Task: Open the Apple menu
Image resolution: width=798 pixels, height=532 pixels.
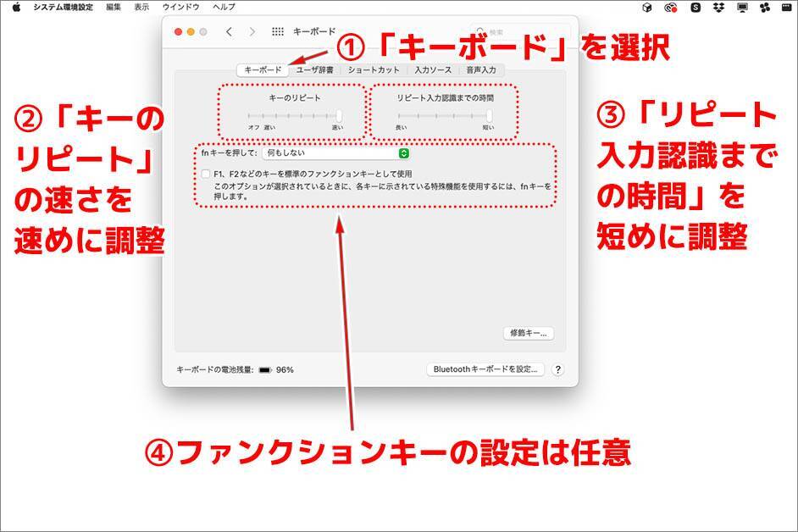Action: [16, 7]
